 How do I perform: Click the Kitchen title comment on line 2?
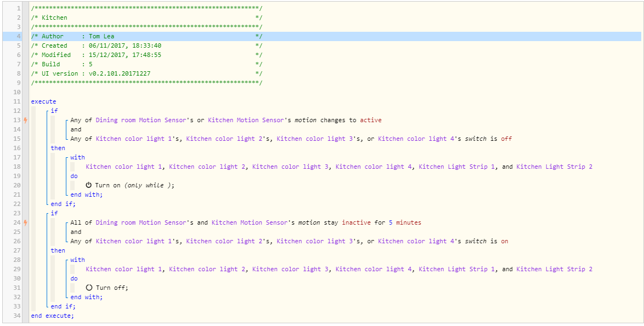point(146,18)
